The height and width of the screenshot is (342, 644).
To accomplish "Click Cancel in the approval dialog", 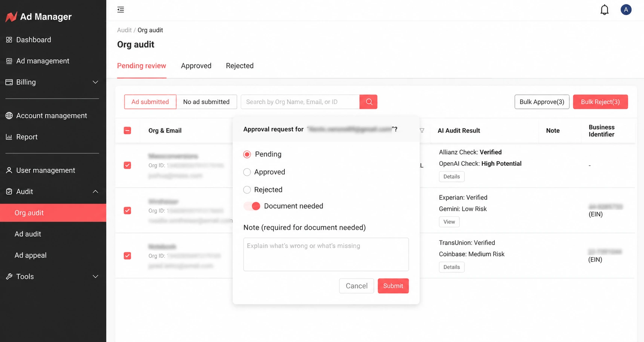I will point(356,286).
